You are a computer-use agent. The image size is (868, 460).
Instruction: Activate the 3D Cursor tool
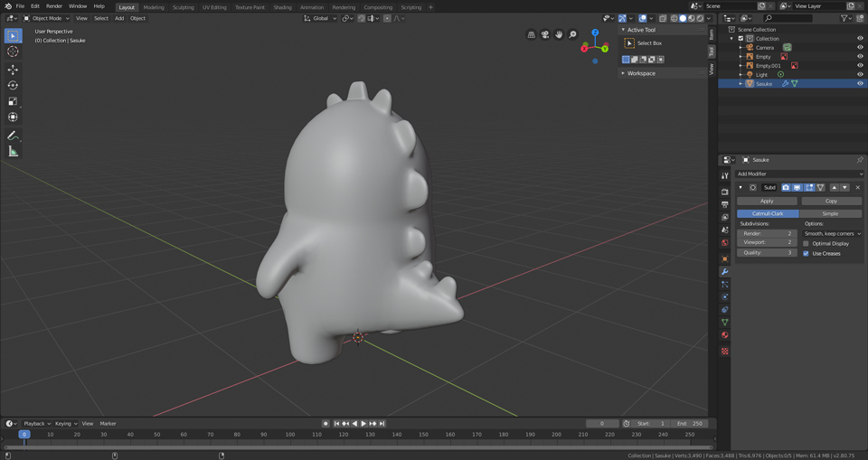[14, 52]
